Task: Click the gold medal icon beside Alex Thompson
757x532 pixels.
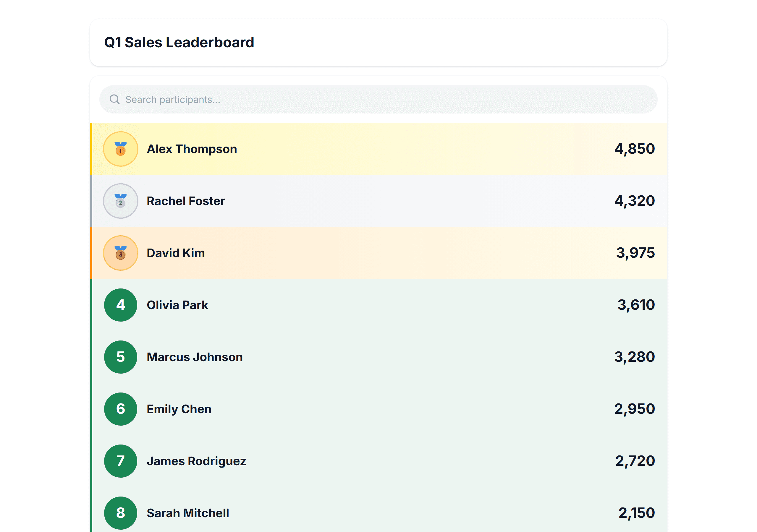Action: (121, 149)
